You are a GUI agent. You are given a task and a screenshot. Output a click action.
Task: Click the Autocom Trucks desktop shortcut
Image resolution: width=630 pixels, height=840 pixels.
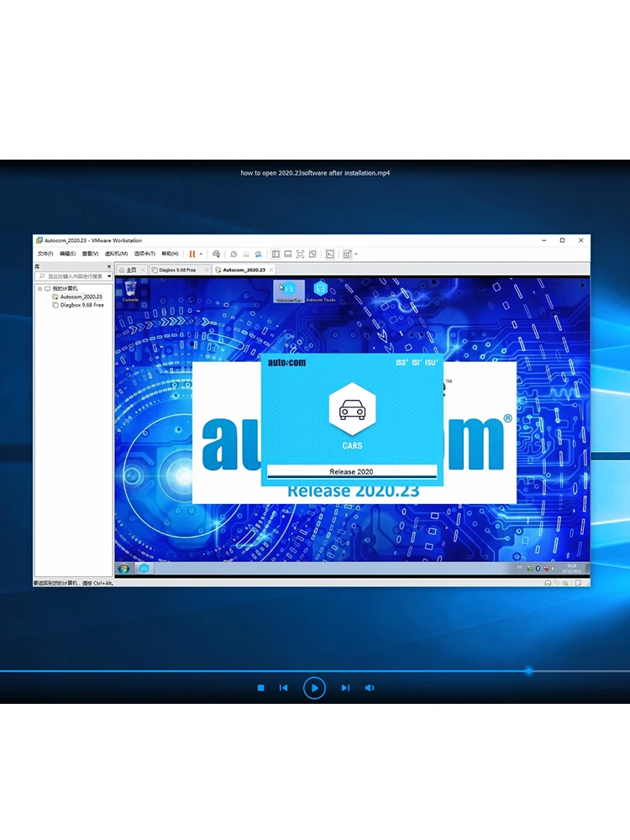point(321,291)
